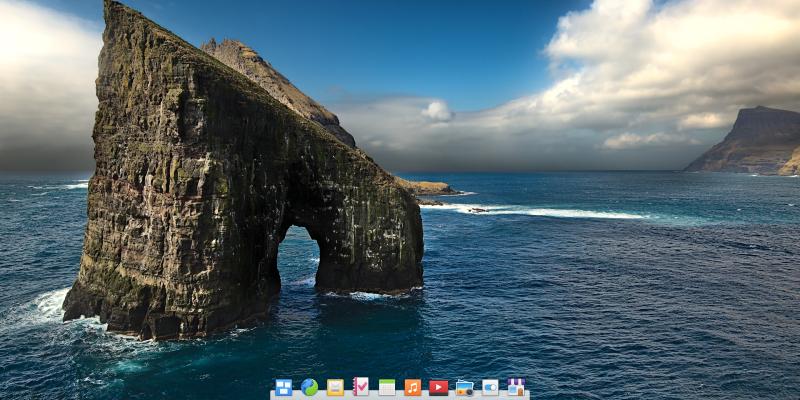Open the Multitasking View from the dock
Image resolution: width=800 pixels, height=400 pixels.
pos(284,387)
